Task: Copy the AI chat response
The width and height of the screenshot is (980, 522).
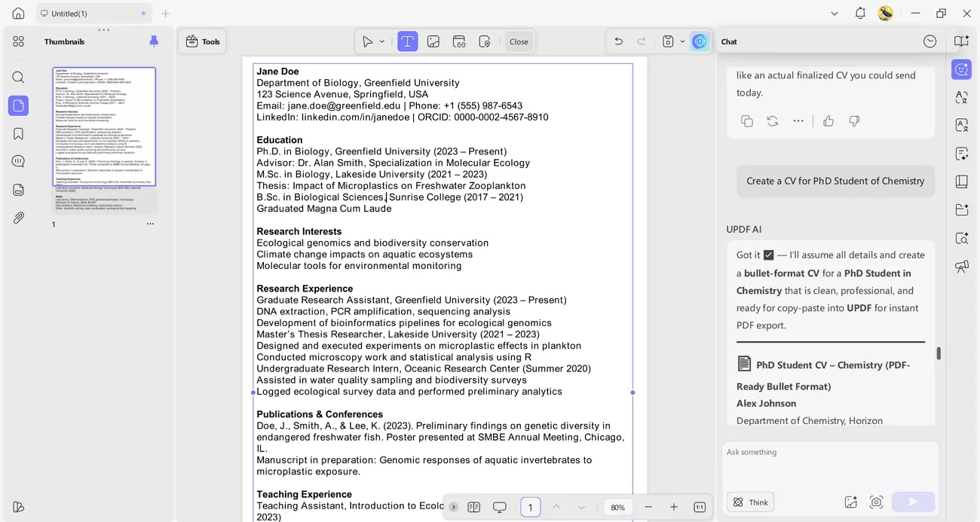Action: coord(746,121)
